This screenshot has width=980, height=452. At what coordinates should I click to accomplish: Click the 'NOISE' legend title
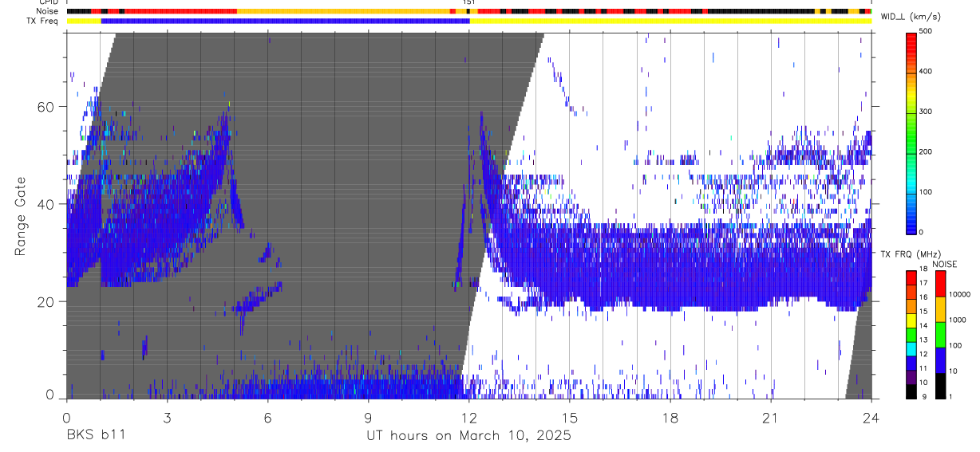[944, 264]
